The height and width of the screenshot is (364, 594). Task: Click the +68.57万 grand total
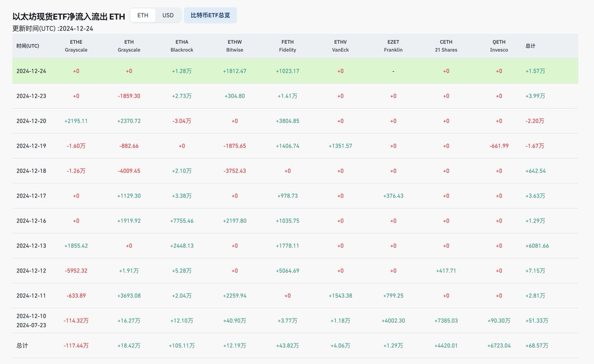click(x=537, y=346)
